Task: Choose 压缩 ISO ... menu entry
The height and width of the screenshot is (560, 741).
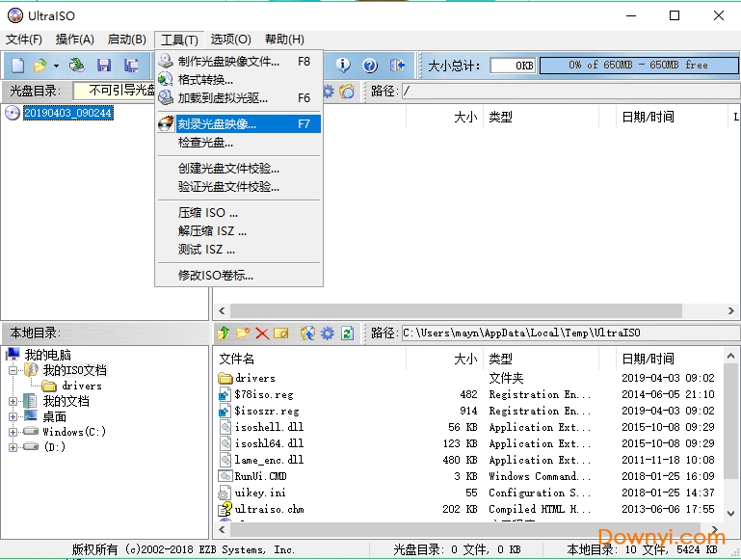Action: [239, 213]
